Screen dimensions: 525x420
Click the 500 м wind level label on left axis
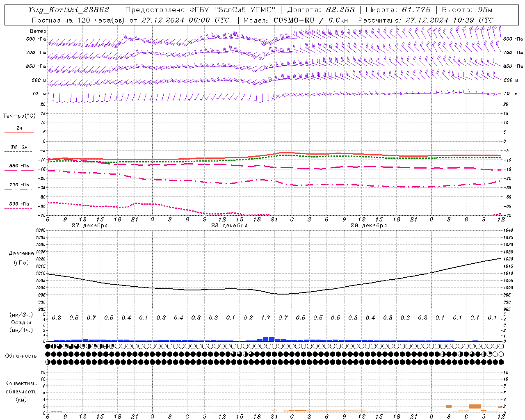pyautogui.click(x=39, y=80)
